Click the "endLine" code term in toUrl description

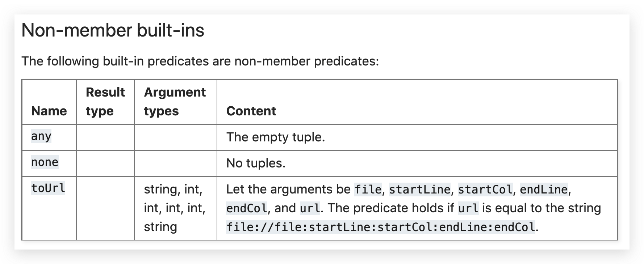click(x=544, y=189)
